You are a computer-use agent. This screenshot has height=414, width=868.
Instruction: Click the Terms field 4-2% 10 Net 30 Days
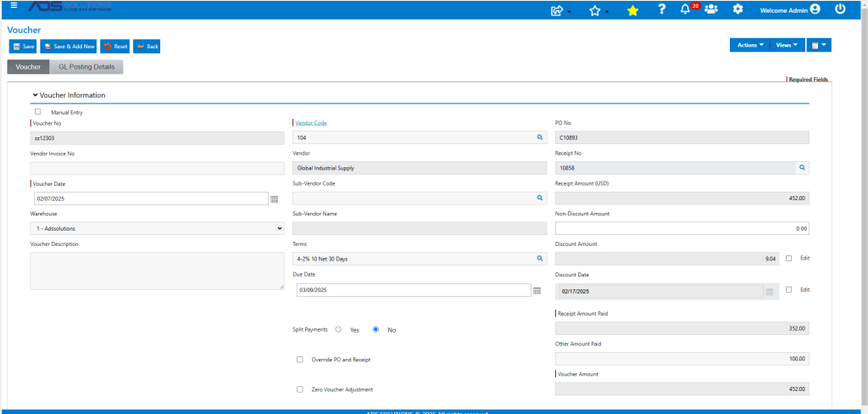click(420, 258)
